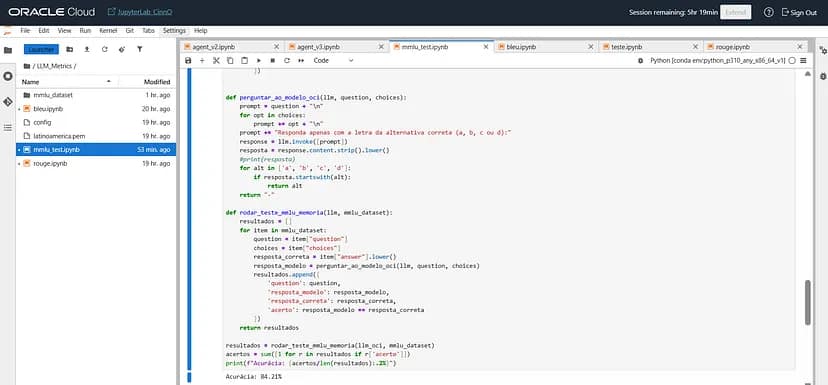This screenshot has height=385, width=828.
Task: Open the Git sidebar panel
Action: click(8, 102)
